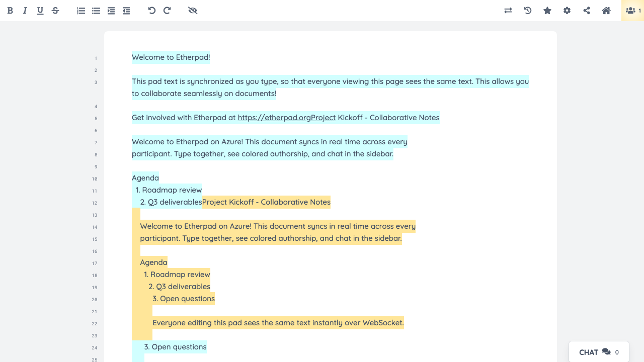Image resolution: width=644 pixels, height=362 pixels.
Task: Open pad settings gear
Action: pyautogui.click(x=567, y=11)
